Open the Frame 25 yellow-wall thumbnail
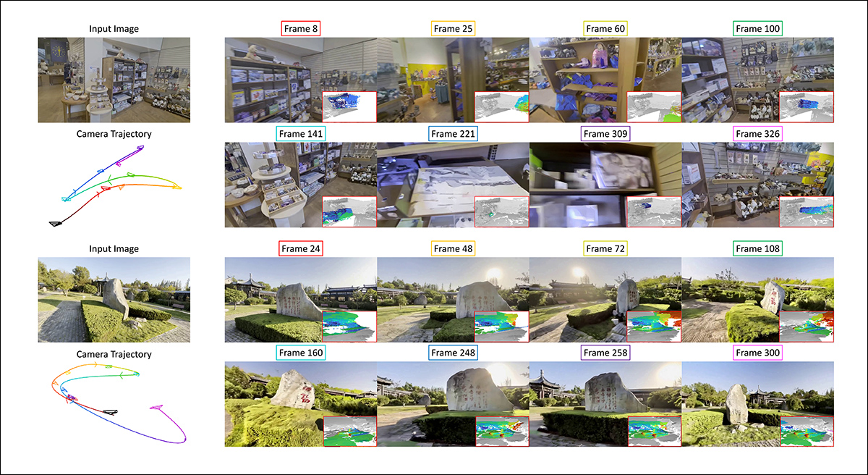This screenshot has width=868, height=475. tap(453, 80)
